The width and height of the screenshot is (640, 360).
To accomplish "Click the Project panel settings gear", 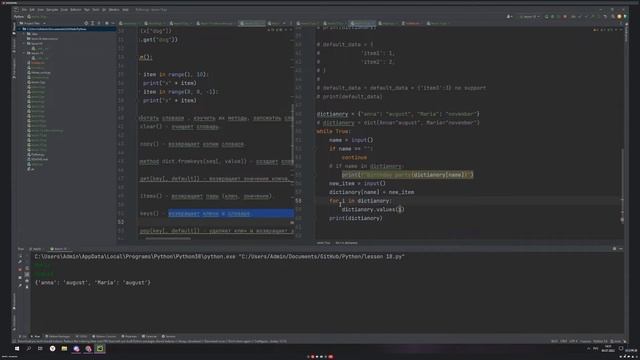I will [x=107, y=23].
